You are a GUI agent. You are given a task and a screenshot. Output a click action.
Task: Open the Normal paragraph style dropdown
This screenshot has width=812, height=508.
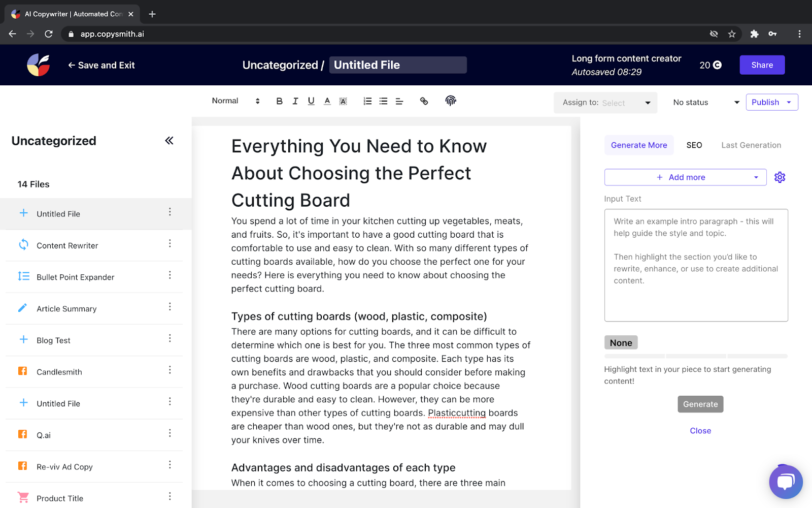[x=236, y=101]
